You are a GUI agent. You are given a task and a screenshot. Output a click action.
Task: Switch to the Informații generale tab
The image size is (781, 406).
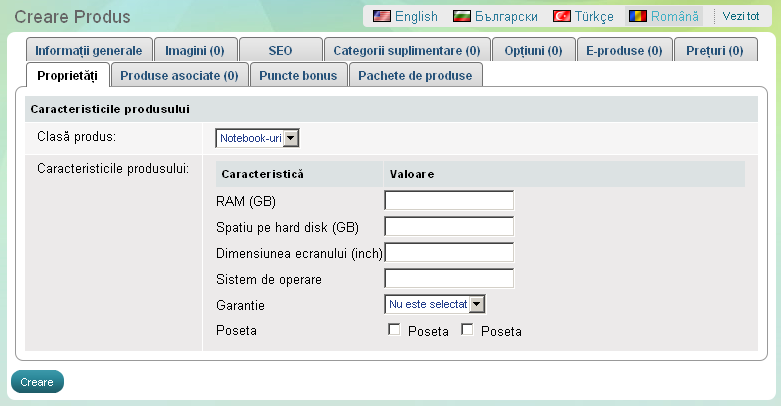(88, 50)
